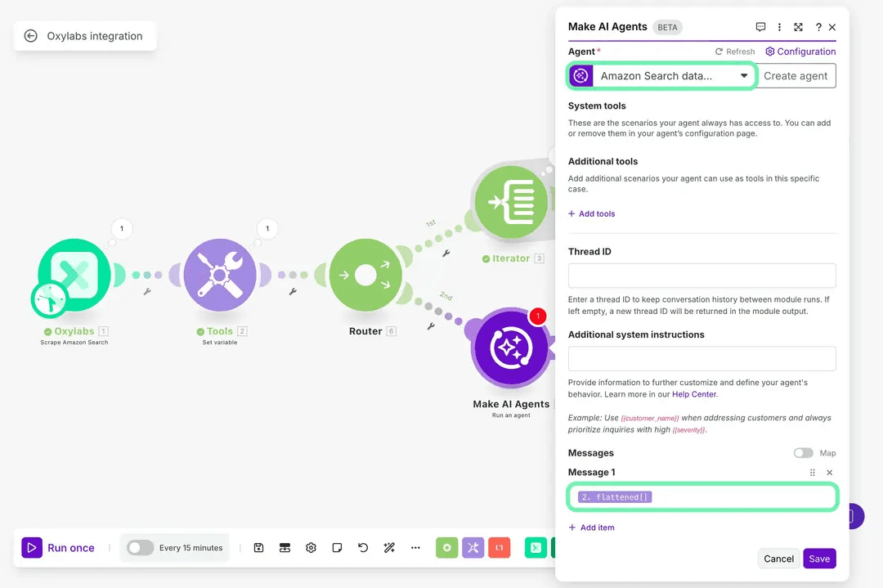Click the Thread ID input field

coord(701,276)
